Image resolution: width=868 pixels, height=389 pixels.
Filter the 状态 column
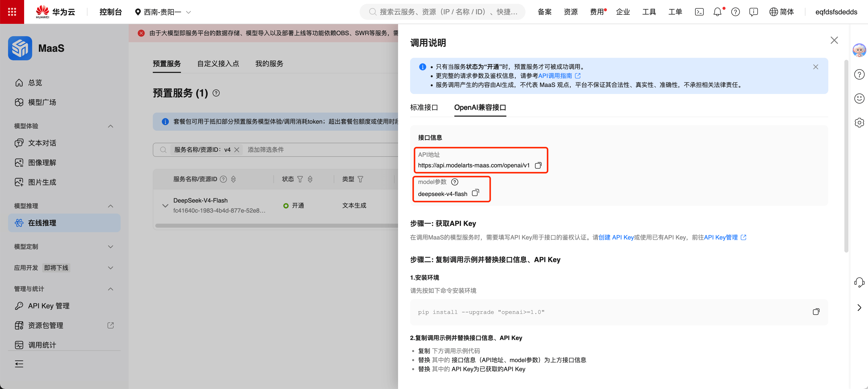click(300, 179)
